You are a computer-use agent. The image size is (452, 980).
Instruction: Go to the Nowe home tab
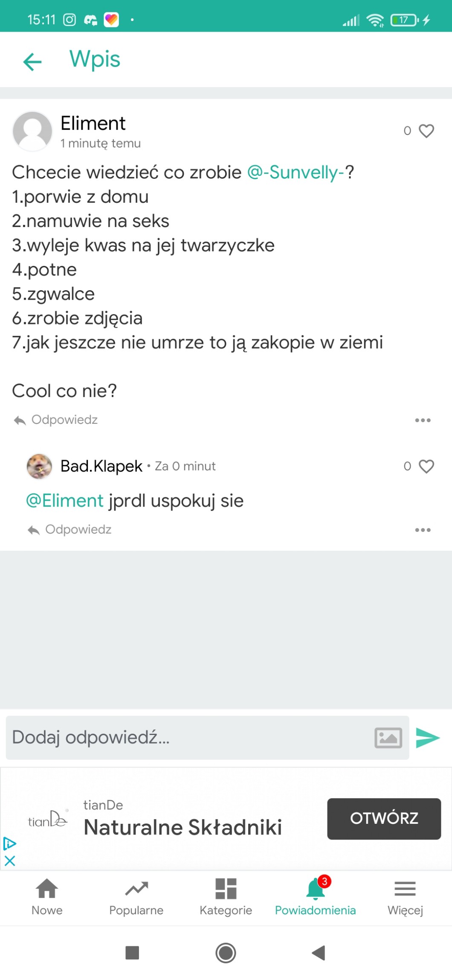tap(47, 897)
